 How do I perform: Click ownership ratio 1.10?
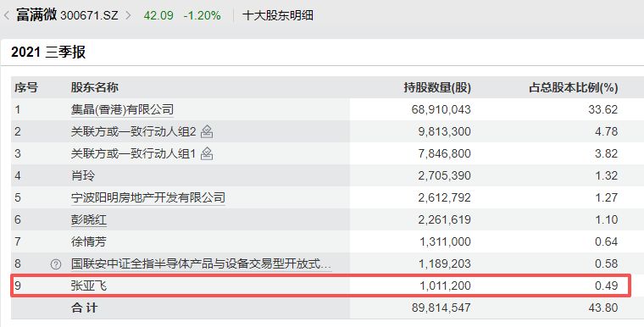(606, 219)
